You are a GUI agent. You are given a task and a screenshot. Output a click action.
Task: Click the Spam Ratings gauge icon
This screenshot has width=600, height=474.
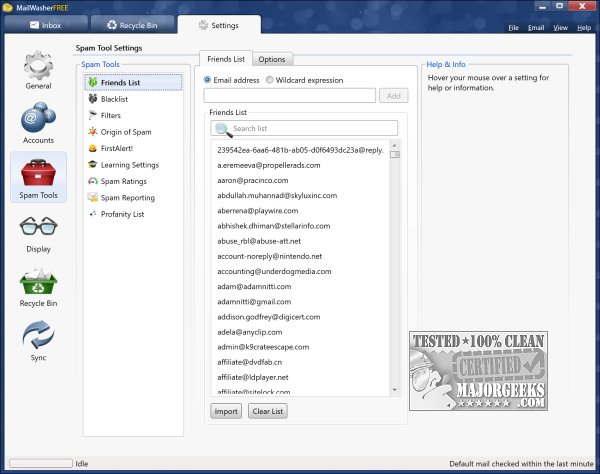click(x=93, y=181)
